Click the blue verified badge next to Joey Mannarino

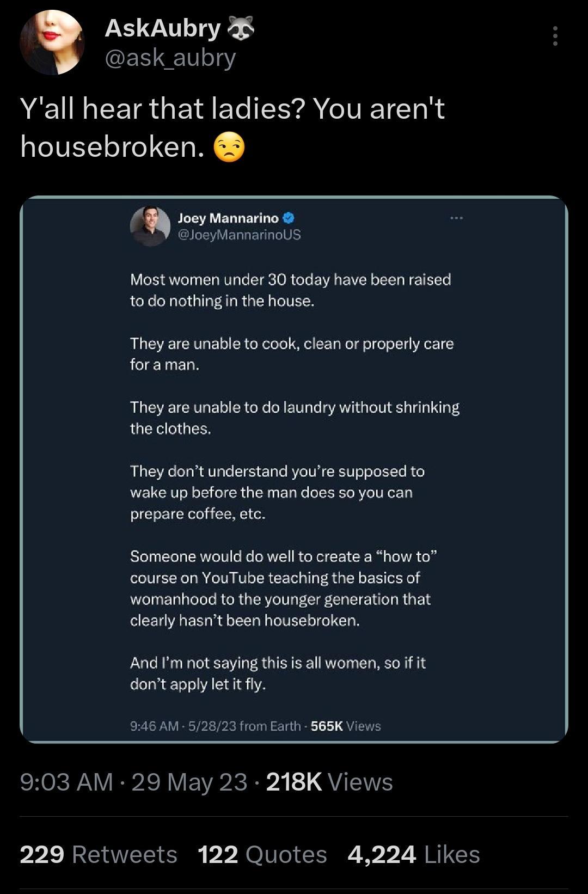(288, 217)
